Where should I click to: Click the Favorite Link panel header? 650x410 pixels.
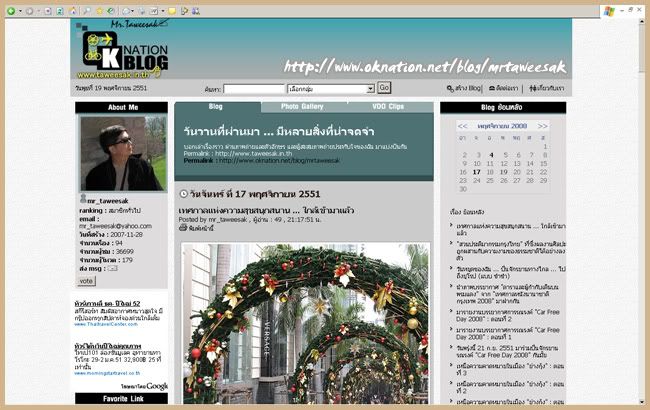121,399
